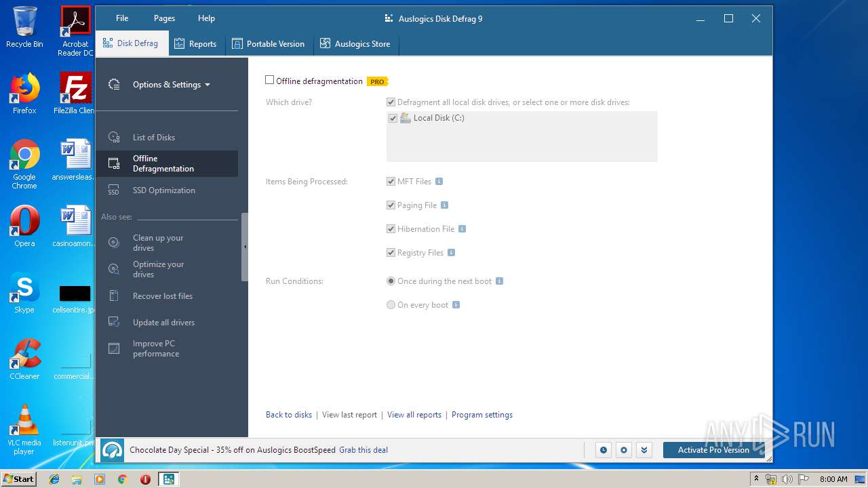
Task: Open the scheduler clock icon in bottom bar
Action: tap(603, 450)
